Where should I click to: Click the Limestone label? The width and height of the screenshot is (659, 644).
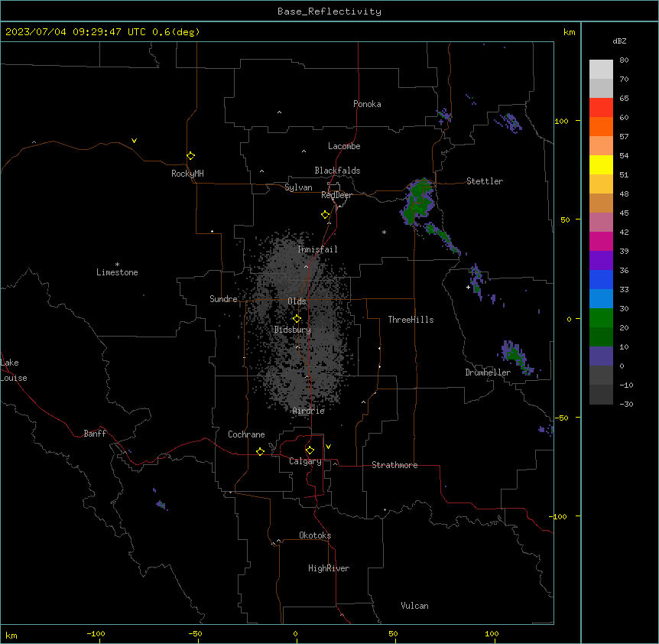(x=117, y=272)
